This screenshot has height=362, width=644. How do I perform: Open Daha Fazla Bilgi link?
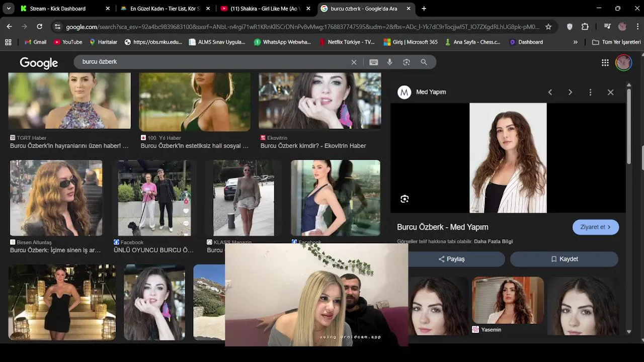pos(493,241)
